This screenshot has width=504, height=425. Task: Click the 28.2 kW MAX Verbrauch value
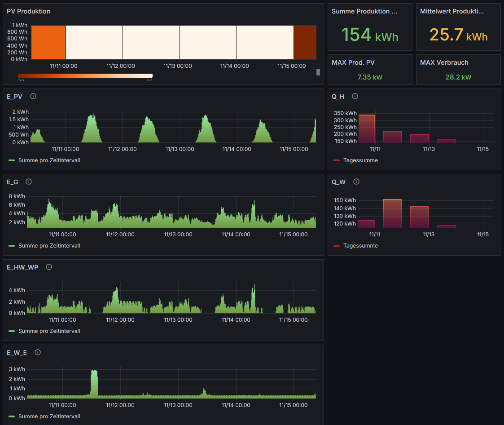458,77
